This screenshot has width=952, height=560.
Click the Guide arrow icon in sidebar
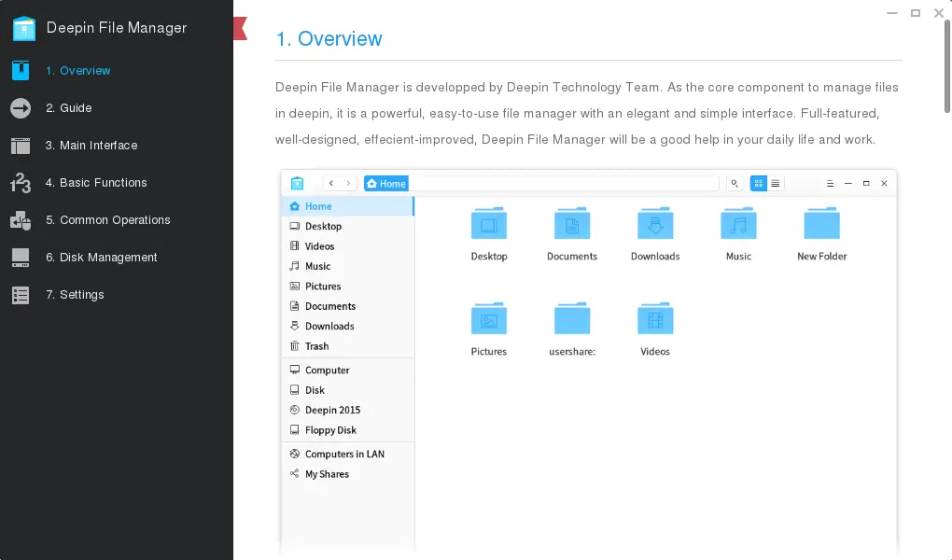pyautogui.click(x=21, y=108)
